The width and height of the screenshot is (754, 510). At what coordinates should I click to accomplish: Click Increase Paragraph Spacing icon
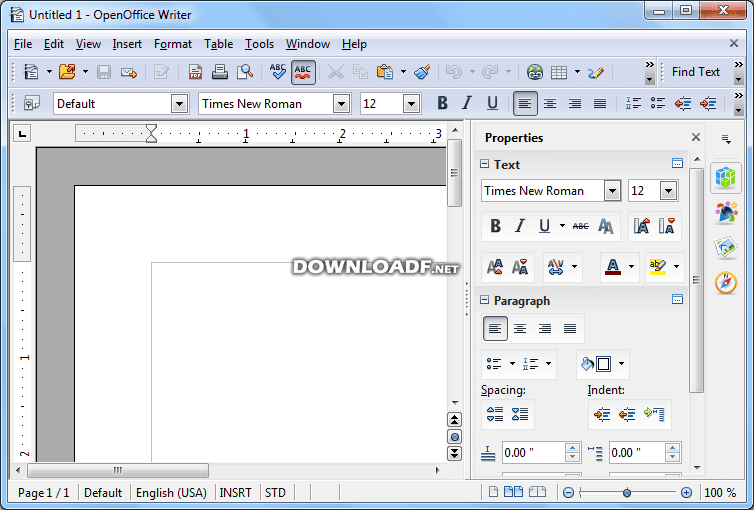click(495, 413)
